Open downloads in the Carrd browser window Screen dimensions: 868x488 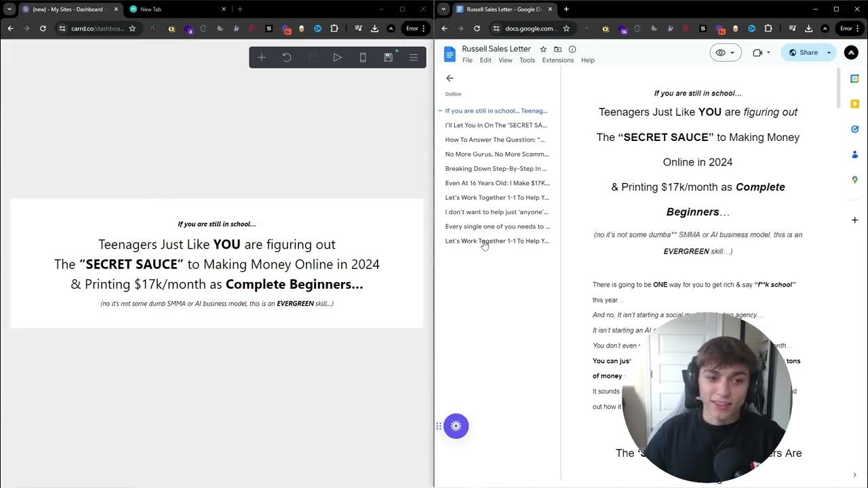pos(374,28)
